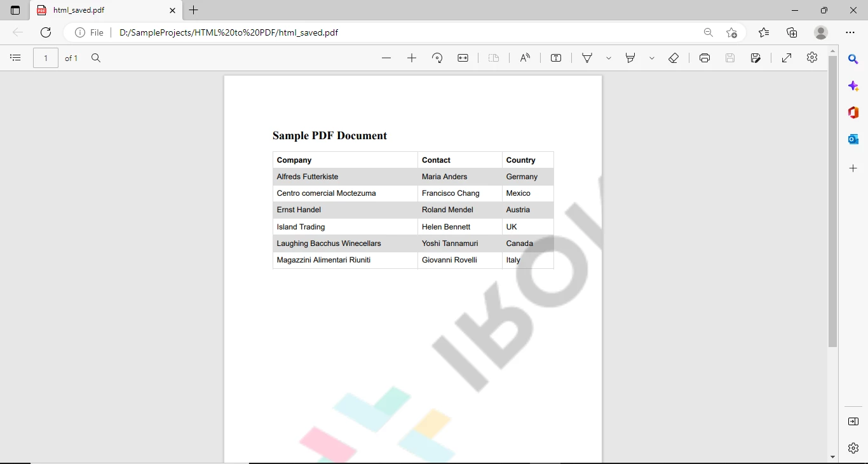Viewport: 868px width, 464px height.
Task: Go back using the back arrow
Action: pyautogui.click(x=18, y=32)
